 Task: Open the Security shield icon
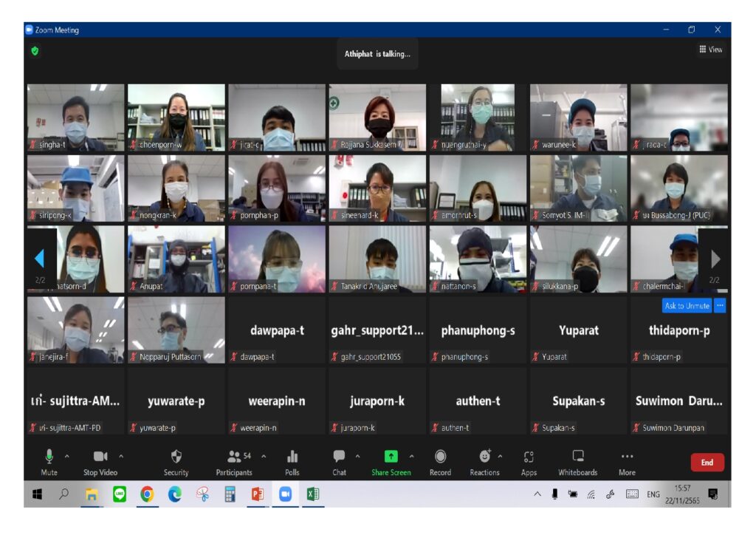coord(176,457)
